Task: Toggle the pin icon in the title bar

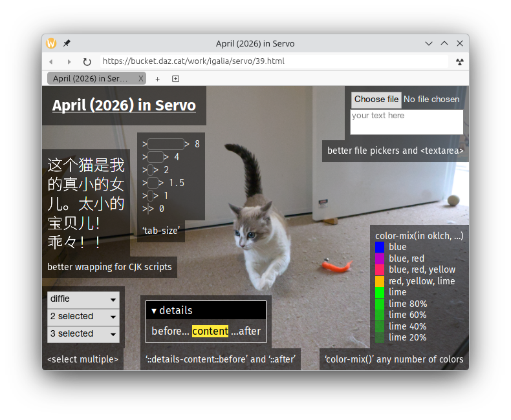Action: pos(67,43)
